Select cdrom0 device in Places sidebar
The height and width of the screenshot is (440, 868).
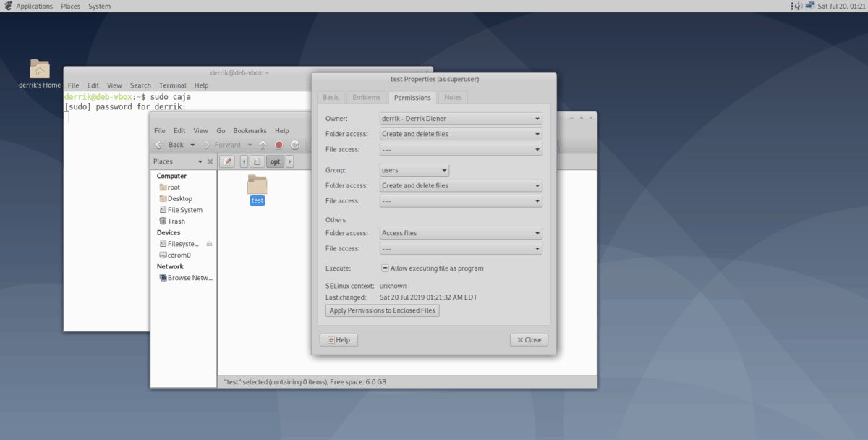pos(175,255)
